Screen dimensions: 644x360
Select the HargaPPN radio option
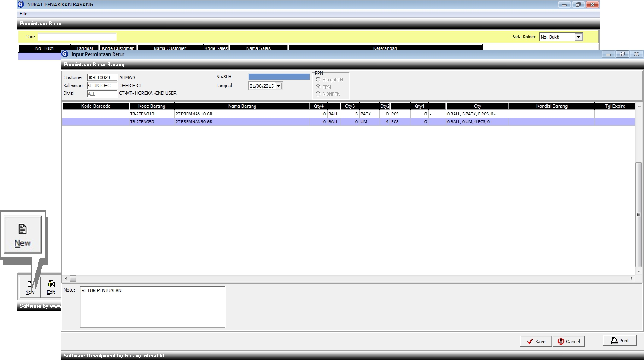click(x=318, y=80)
